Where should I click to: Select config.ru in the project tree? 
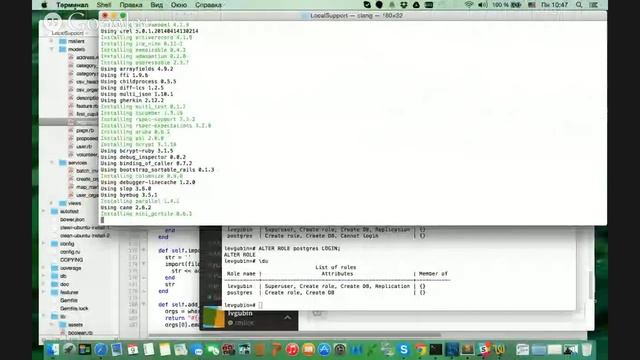[x=70, y=251]
